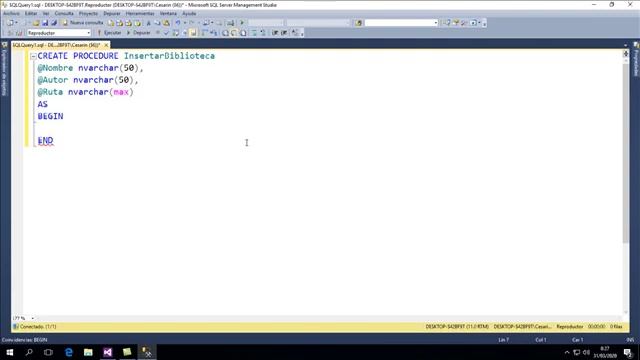The height and width of the screenshot is (360, 640).
Task: Click the Conectado (1/1) status entry
Action: [x=35, y=327]
